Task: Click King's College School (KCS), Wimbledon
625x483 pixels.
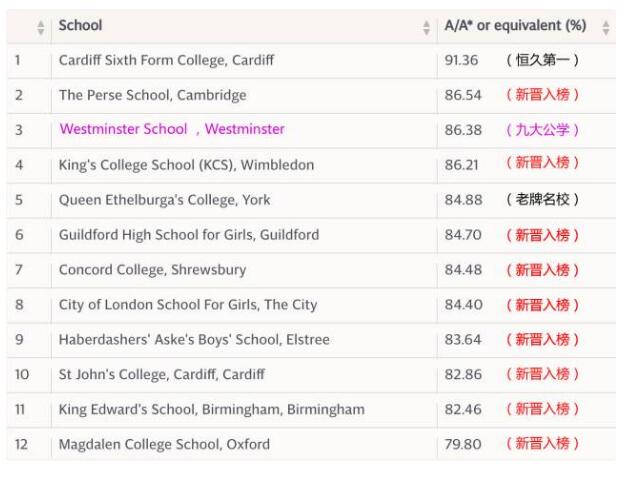Action: (187, 165)
